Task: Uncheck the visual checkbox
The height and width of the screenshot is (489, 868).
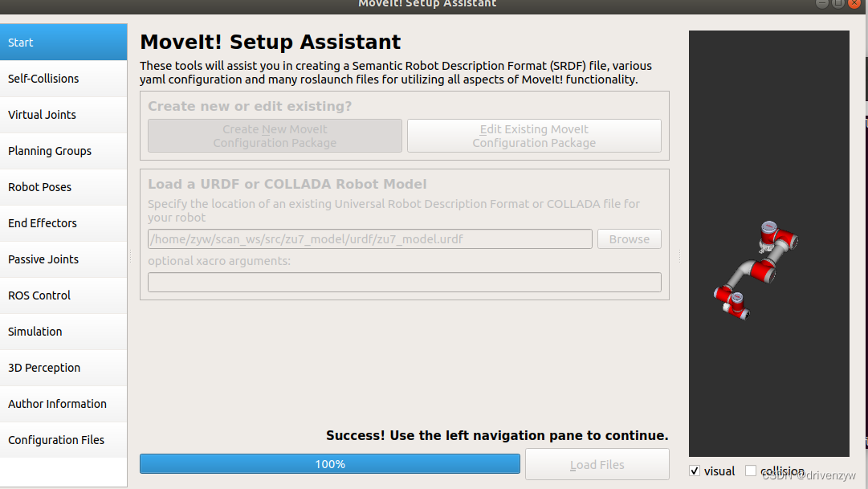Action: 695,471
